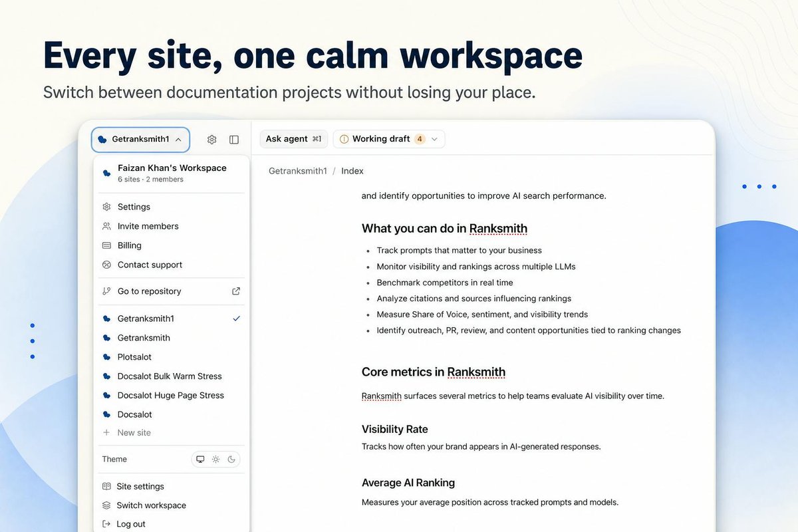The width and height of the screenshot is (798, 532).
Task: Click the site icon beside Plotsalot
Action: [106, 357]
